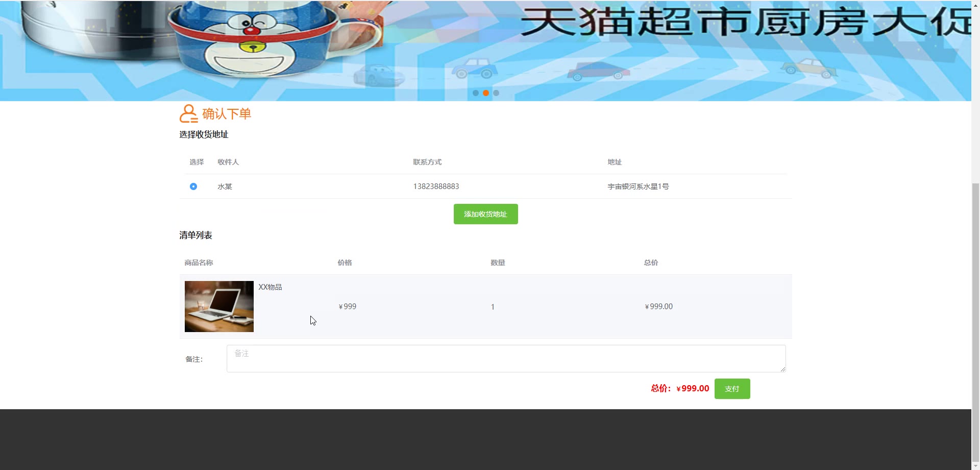Viewport: 980px width, 470px height.
Task: Click the 天猫超市厨房 banner image
Action: coord(485,51)
